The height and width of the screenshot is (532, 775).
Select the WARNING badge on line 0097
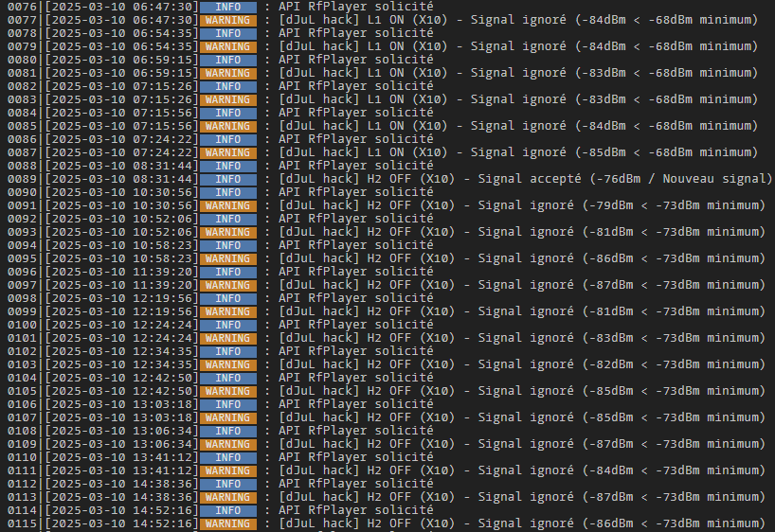click(227, 285)
